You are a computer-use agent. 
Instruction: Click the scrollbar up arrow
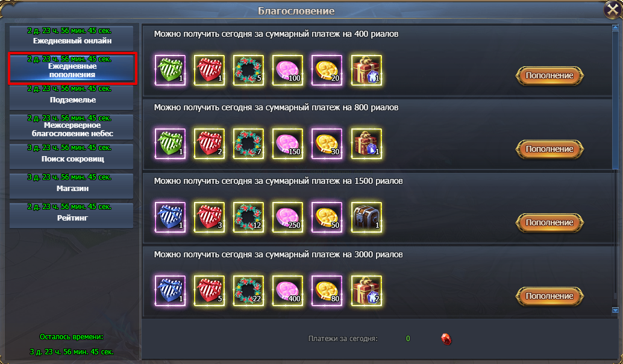(x=615, y=28)
